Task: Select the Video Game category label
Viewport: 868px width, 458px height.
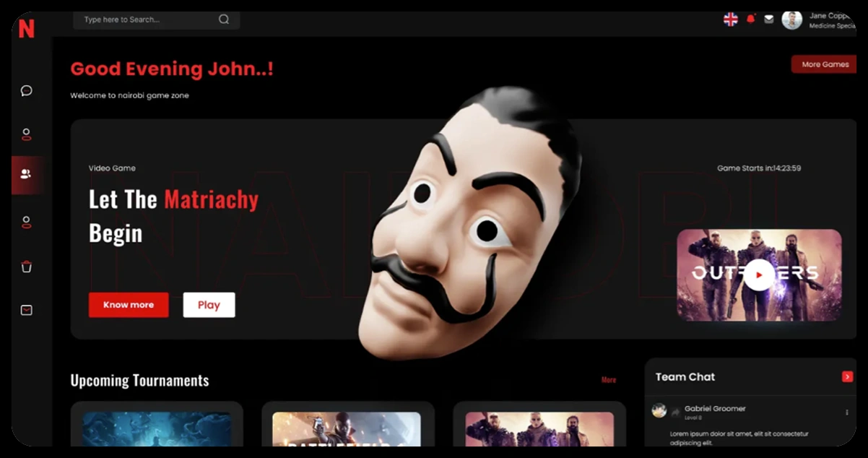Action: 112,168
